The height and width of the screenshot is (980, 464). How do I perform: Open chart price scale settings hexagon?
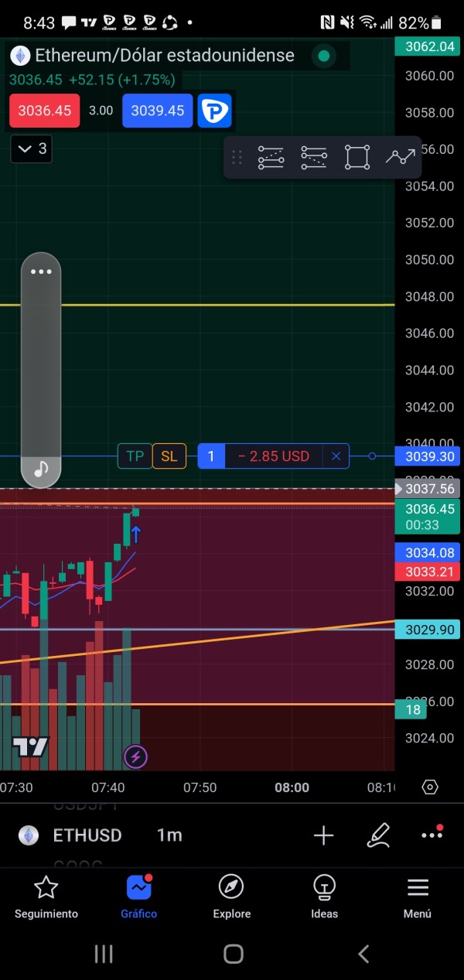(x=430, y=787)
